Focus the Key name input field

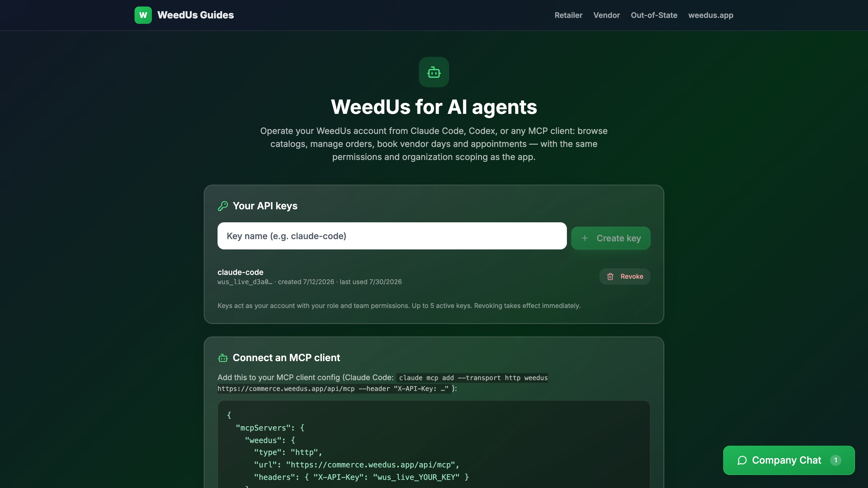pyautogui.click(x=392, y=236)
